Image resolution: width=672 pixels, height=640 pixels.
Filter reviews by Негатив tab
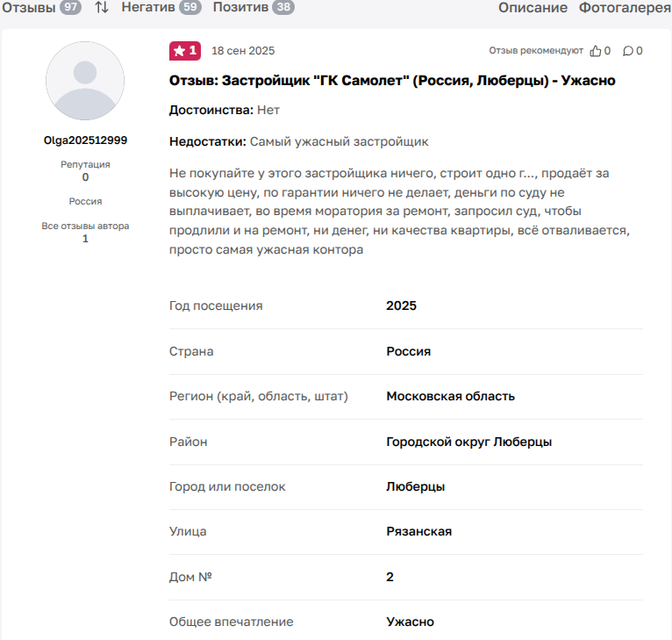click(x=147, y=7)
